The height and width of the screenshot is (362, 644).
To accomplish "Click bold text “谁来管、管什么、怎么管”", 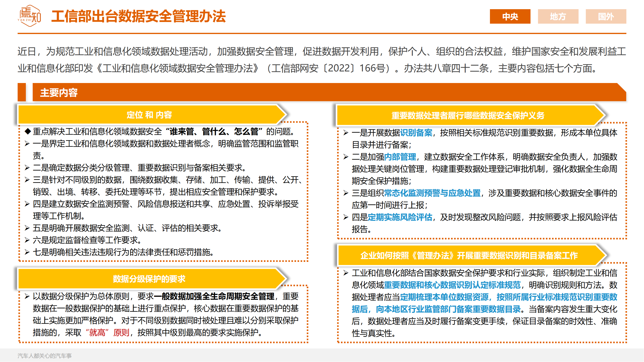I will [214, 132].
